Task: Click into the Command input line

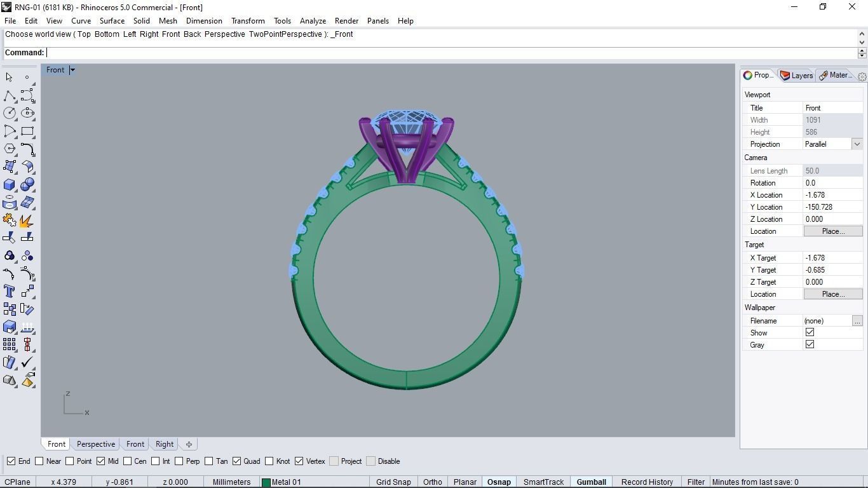Action: 451,53
